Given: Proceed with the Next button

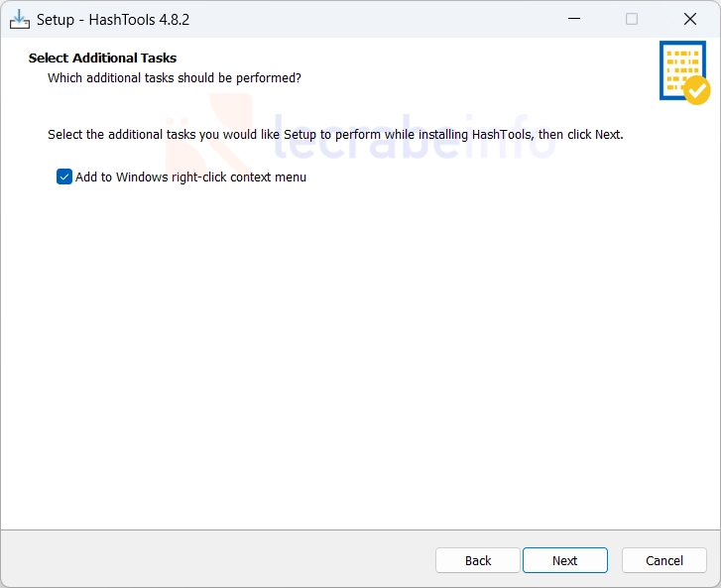Looking at the screenshot, I should (x=565, y=560).
